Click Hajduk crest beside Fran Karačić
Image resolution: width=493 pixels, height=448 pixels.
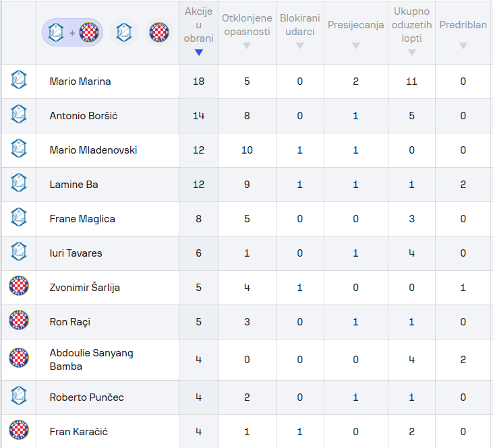[19, 430]
